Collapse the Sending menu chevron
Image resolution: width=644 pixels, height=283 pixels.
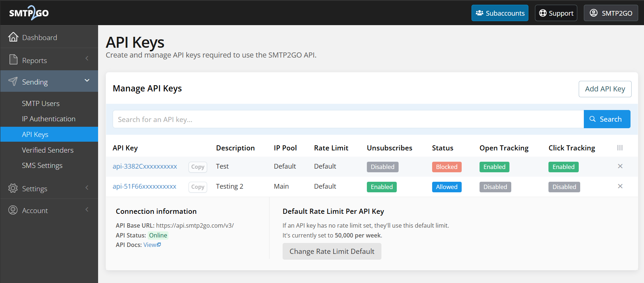(x=87, y=80)
